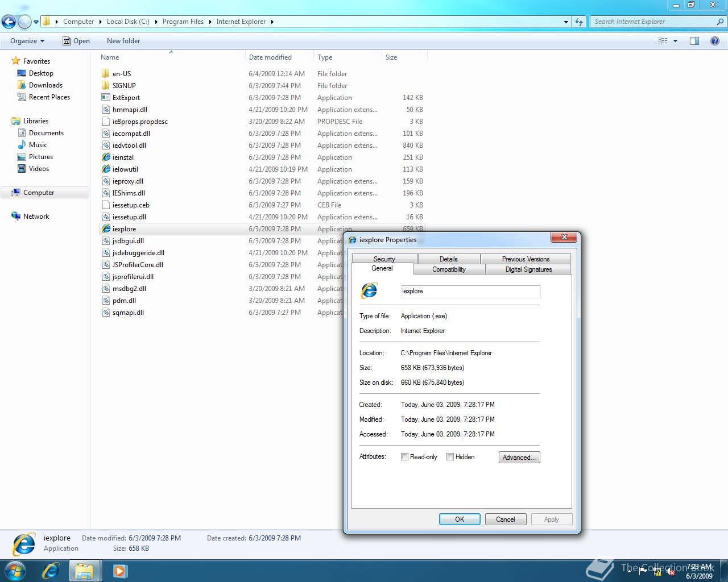
Task: Click the address bar folder icon
Action: (x=47, y=22)
